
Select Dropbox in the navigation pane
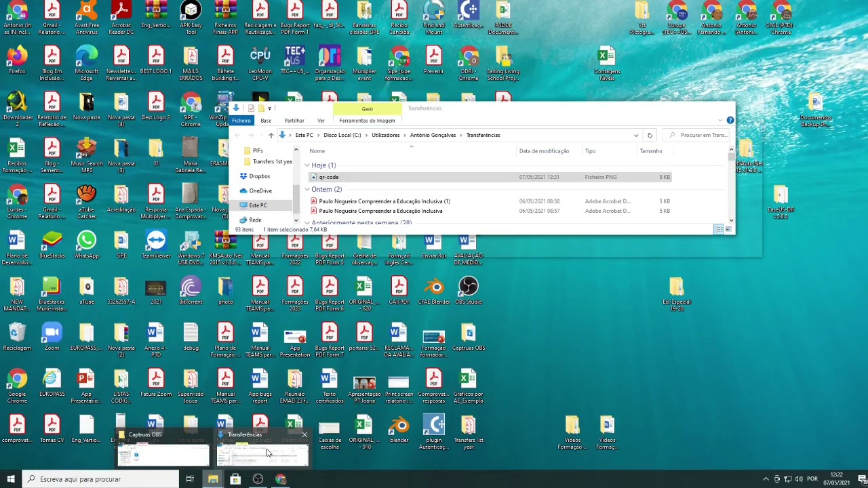click(259, 176)
